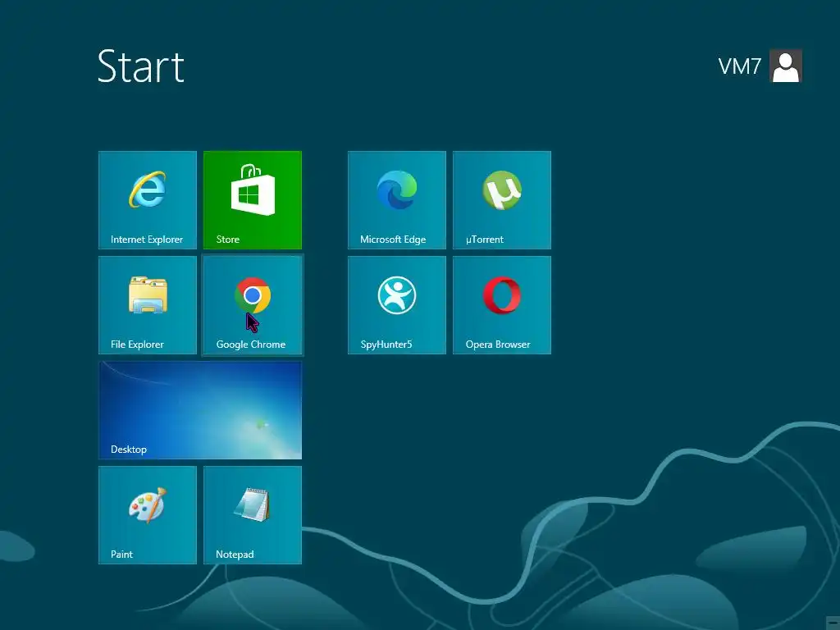
Task: Click the VM7 username text
Action: point(739,66)
